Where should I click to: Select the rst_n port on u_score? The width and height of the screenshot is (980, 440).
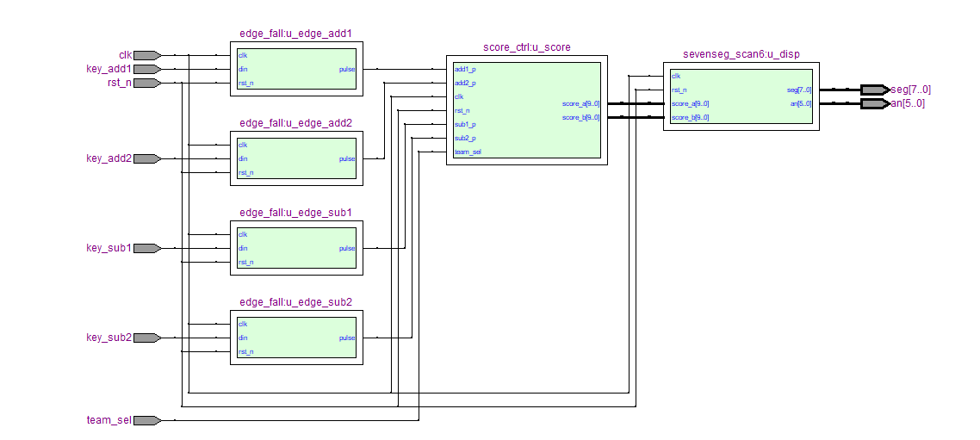click(x=462, y=110)
